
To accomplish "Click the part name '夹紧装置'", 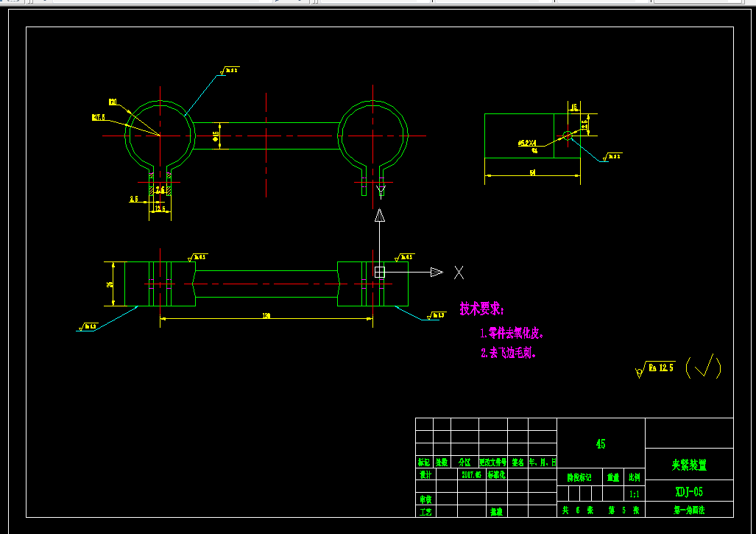I will coord(690,465).
